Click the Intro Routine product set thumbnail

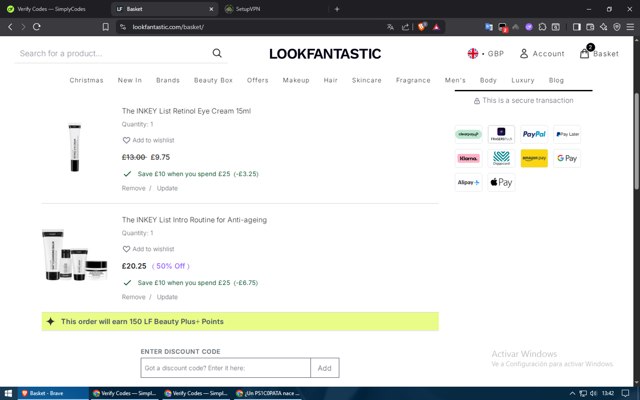pos(75,255)
